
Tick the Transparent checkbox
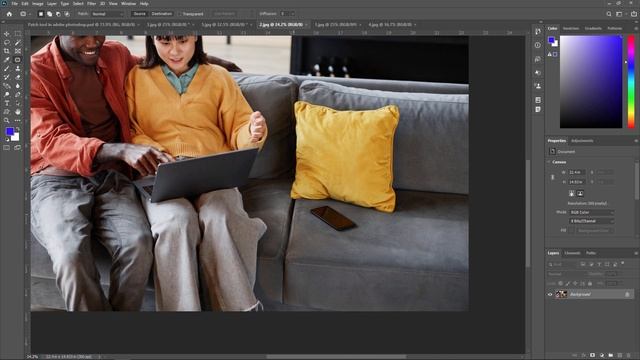180,14
